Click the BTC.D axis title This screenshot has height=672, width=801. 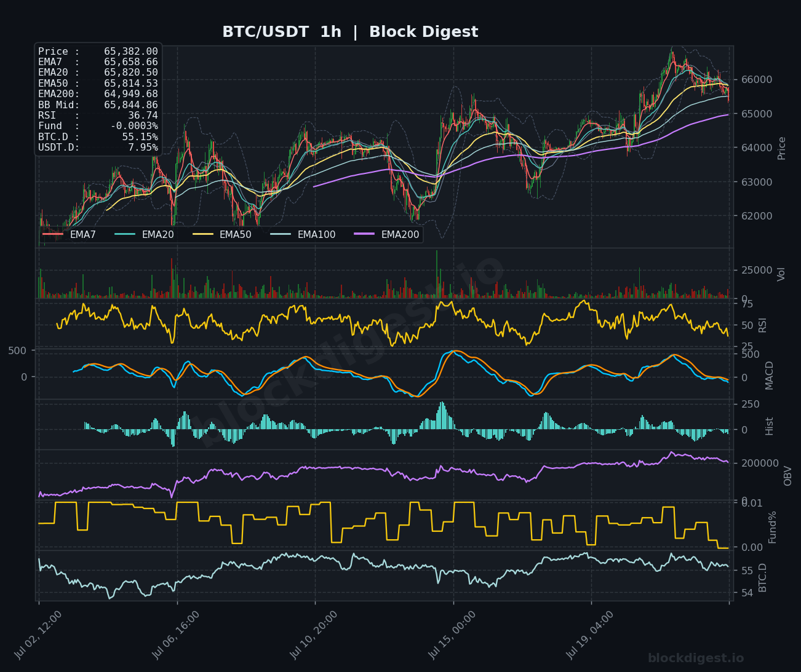(x=763, y=577)
